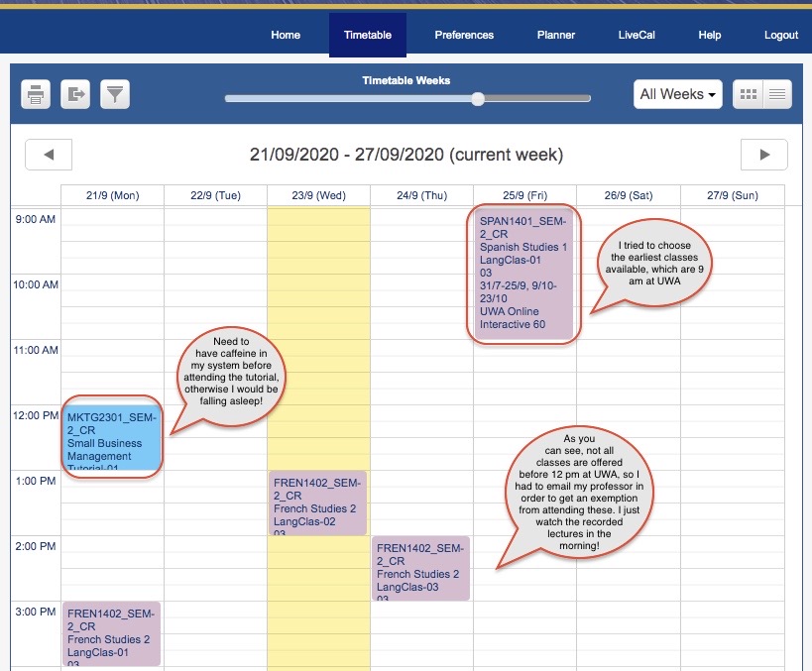Go to next week arrow

click(763, 155)
